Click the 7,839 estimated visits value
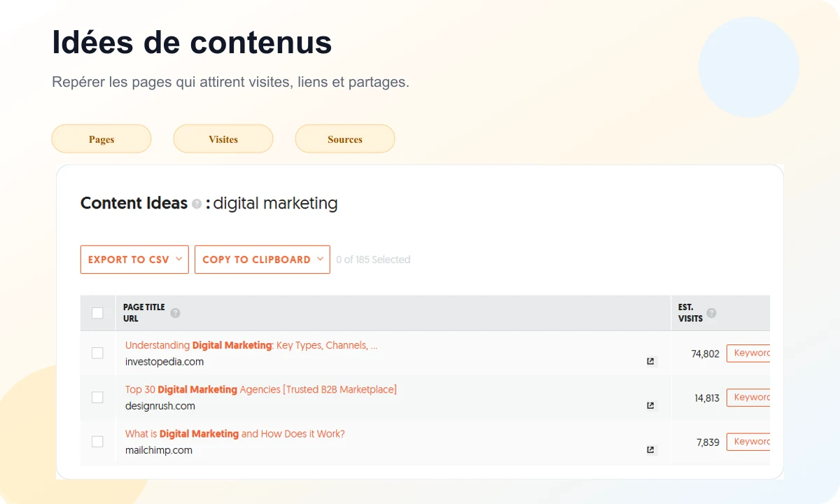The width and height of the screenshot is (840, 504). click(x=708, y=442)
